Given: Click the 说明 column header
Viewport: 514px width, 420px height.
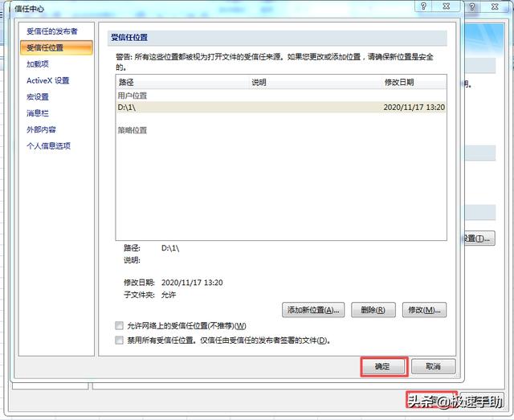Looking at the screenshot, I should pos(316,82).
